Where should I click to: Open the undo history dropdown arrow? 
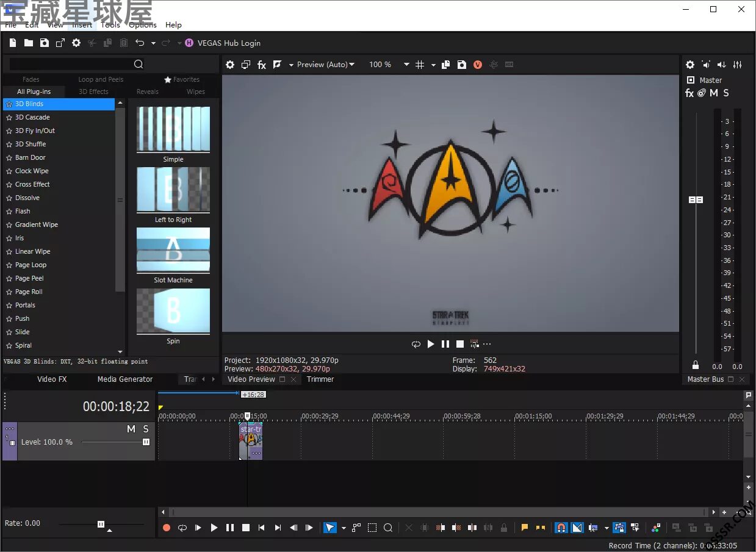point(153,43)
